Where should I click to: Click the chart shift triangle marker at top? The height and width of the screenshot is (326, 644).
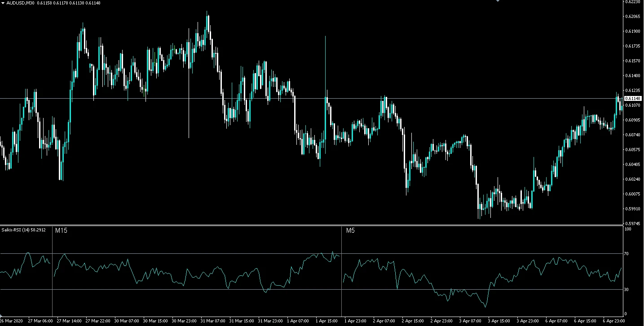tap(497, 1)
